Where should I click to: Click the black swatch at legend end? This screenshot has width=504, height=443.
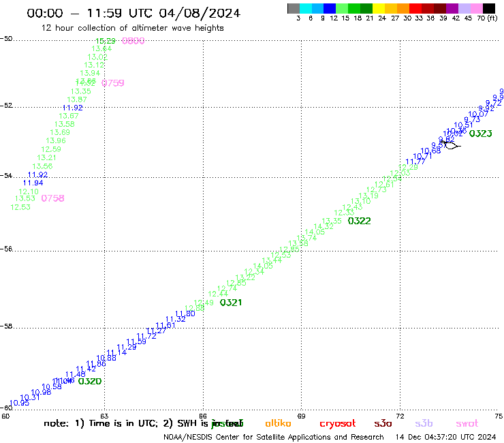pyautogui.click(x=489, y=8)
